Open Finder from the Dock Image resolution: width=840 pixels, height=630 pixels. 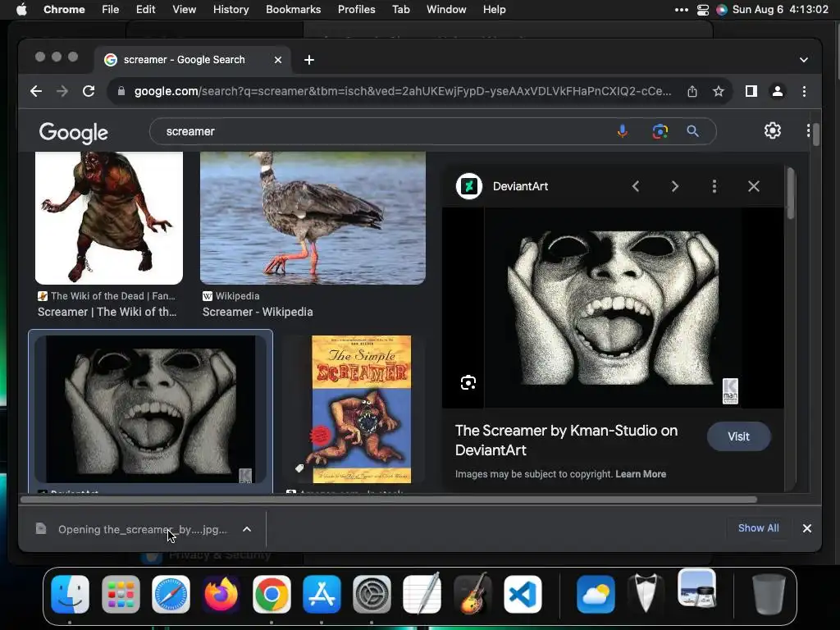(x=71, y=594)
